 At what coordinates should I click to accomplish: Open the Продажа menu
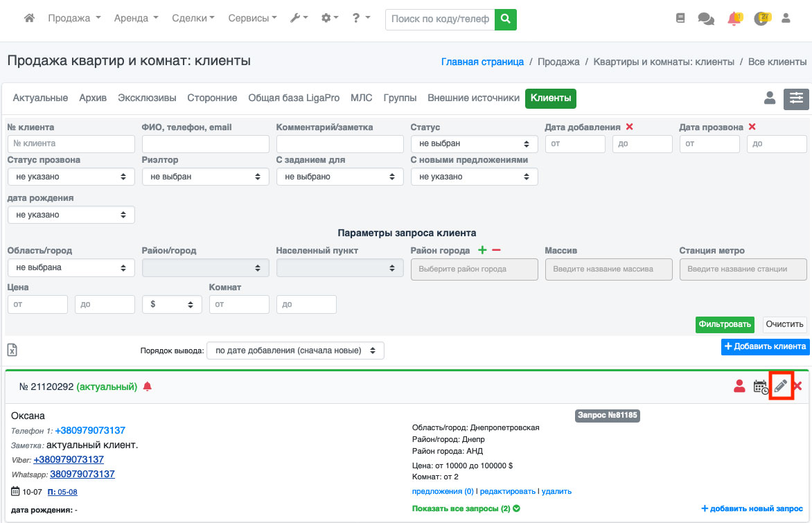pyautogui.click(x=74, y=19)
